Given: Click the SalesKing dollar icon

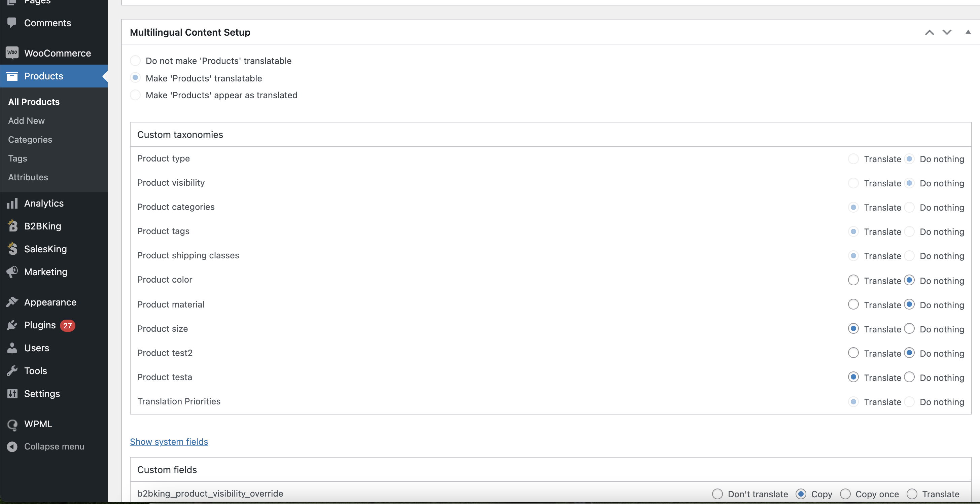Looking at the screenshot, I should click(12, 248).
